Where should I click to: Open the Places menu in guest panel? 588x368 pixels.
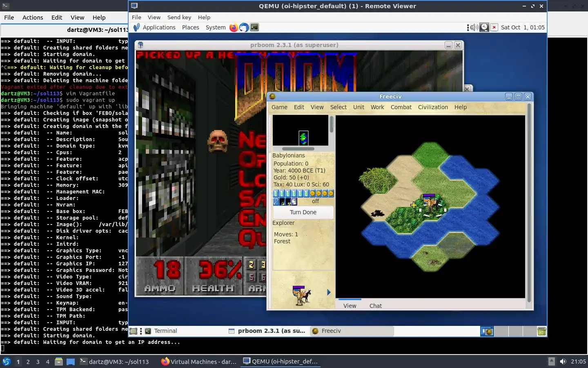coord(190,27)
